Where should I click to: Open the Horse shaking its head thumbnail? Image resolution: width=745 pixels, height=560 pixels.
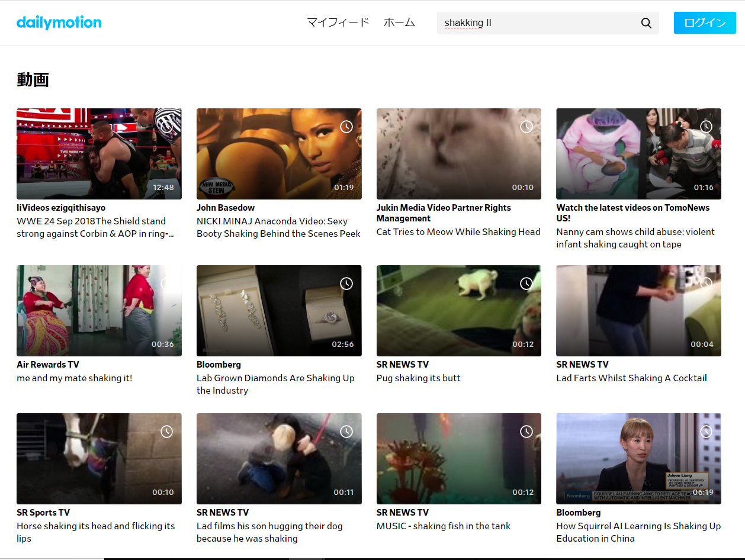[99, 459]
